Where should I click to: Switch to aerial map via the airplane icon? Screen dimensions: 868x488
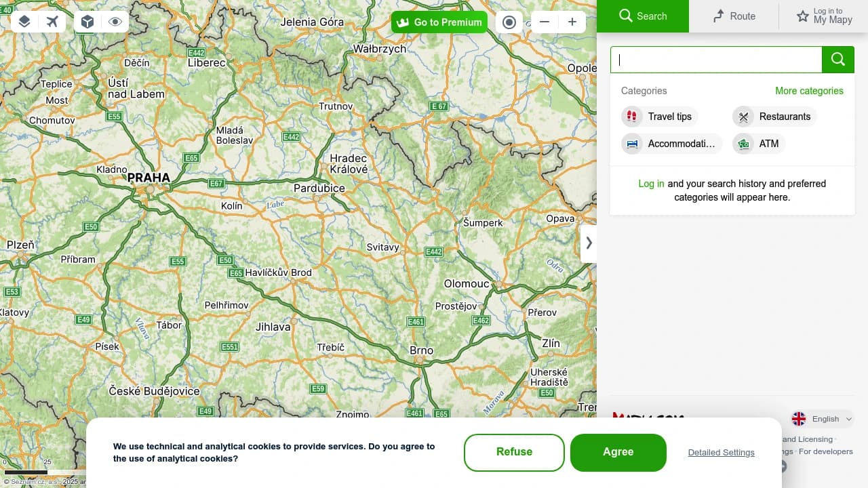(53, 22)
